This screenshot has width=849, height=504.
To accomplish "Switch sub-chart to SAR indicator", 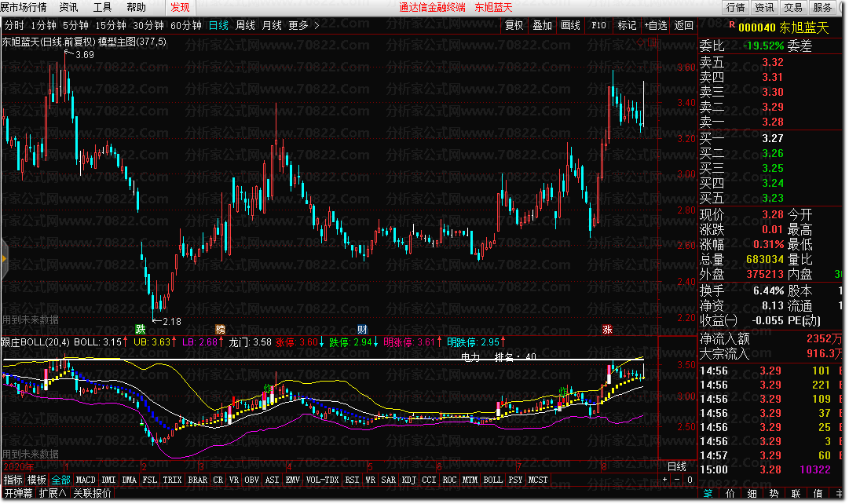I will (x=388, y=480).
